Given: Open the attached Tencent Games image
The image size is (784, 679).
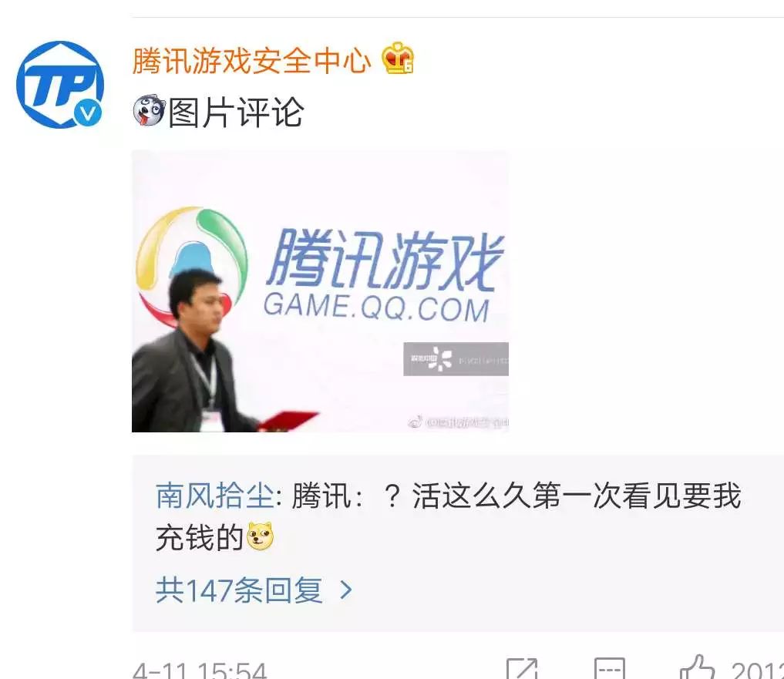Looking at the screenshot, I should [320, 291].
